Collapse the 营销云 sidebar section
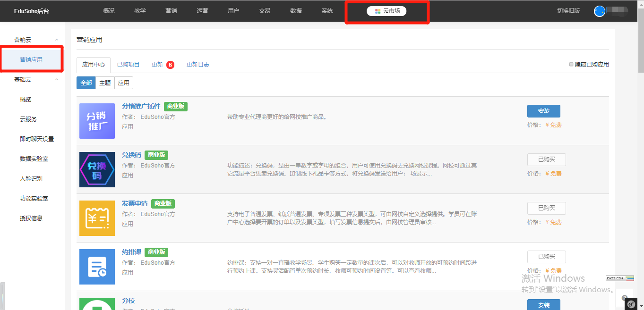The height and width of the screenshot is (310, 644). tap(57, 40)
